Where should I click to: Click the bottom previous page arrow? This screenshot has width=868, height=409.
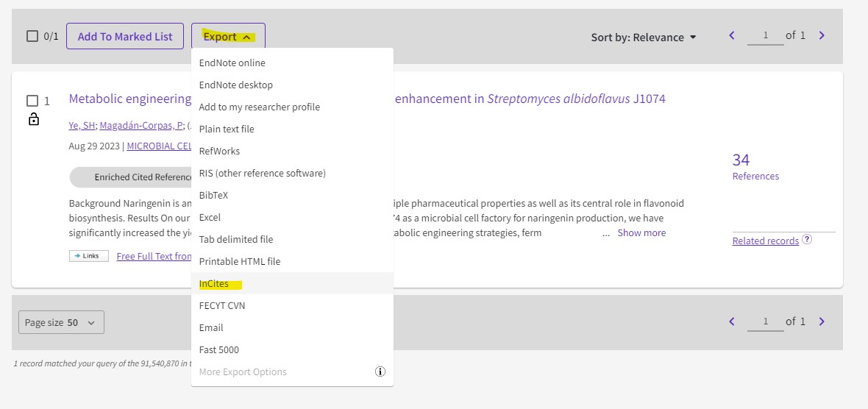731,321
